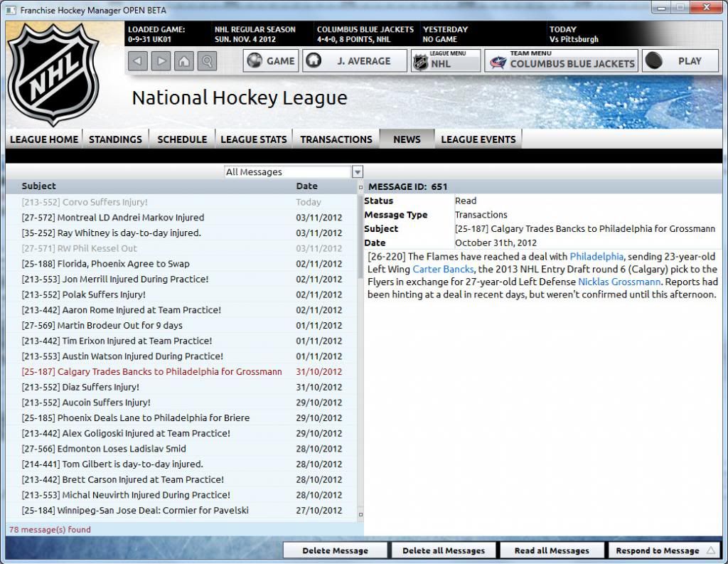Go back with the left arrow button
This screenshot has height=564, width=728.
click(138, 61)
